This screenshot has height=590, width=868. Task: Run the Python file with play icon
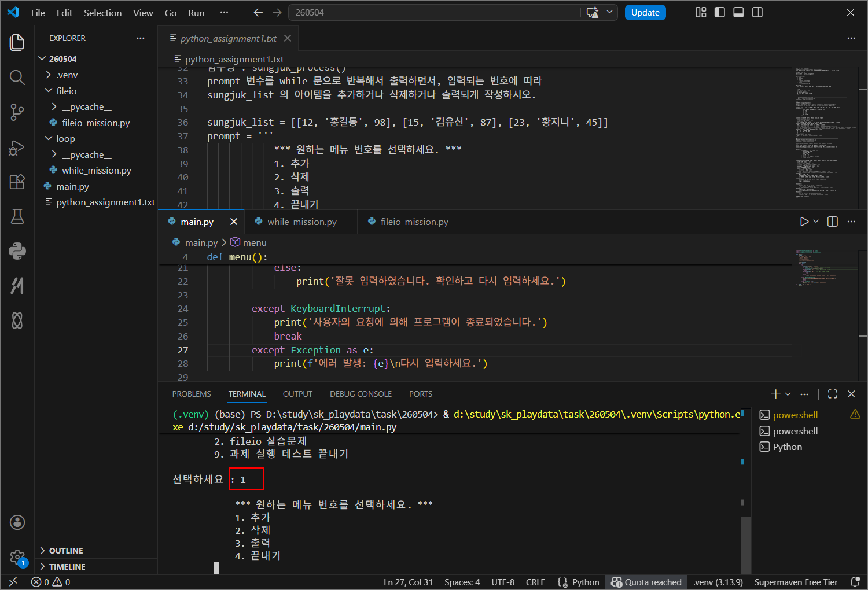tap(804, 222)
